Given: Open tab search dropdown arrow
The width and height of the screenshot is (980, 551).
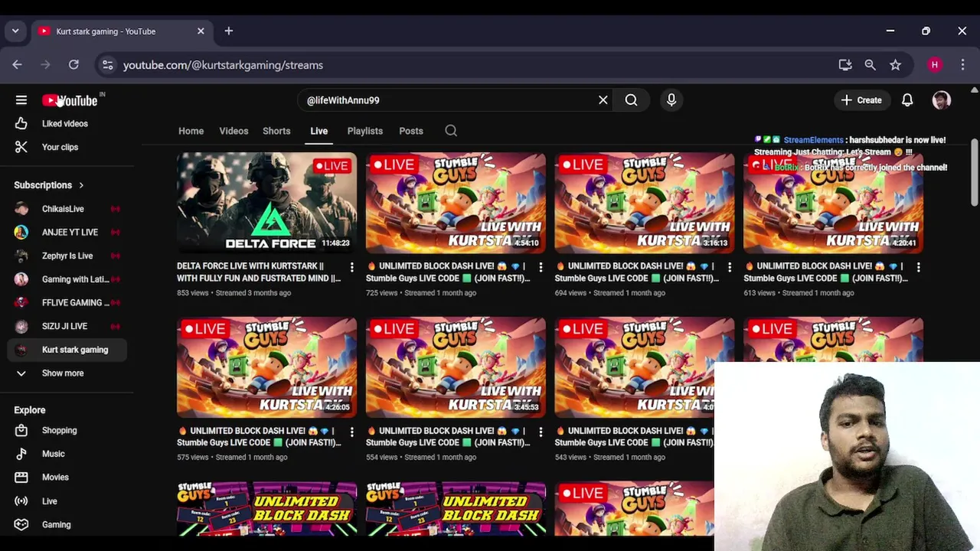Looking at the screenshot, I should (15, 31).
